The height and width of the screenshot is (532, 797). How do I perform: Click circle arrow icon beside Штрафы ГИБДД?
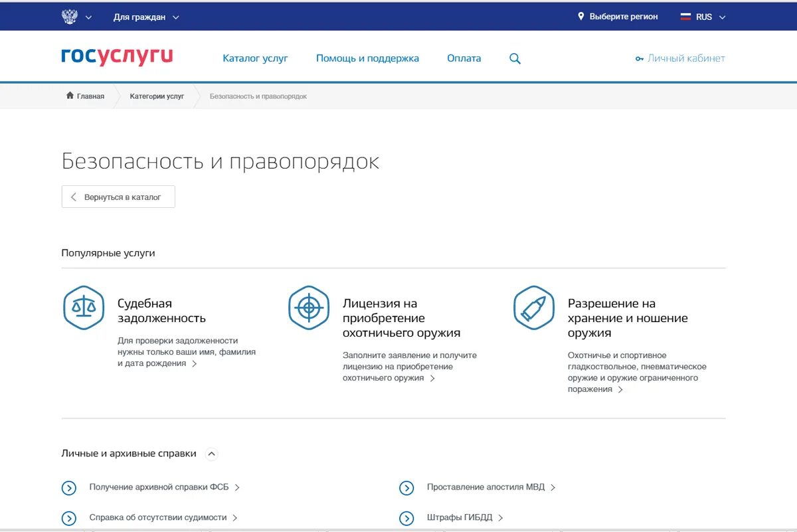click(406, 519)
